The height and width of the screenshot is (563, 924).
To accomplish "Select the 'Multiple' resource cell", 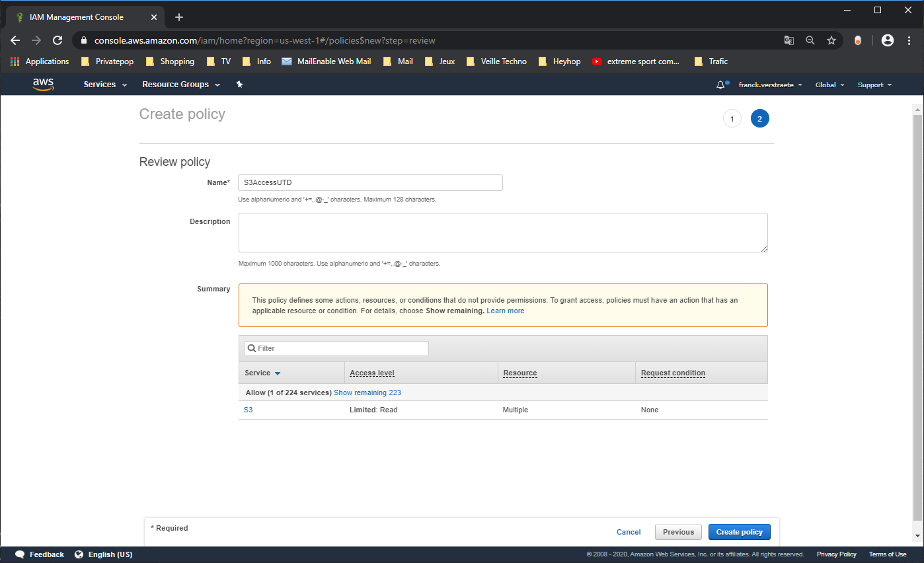I will 516,410.
